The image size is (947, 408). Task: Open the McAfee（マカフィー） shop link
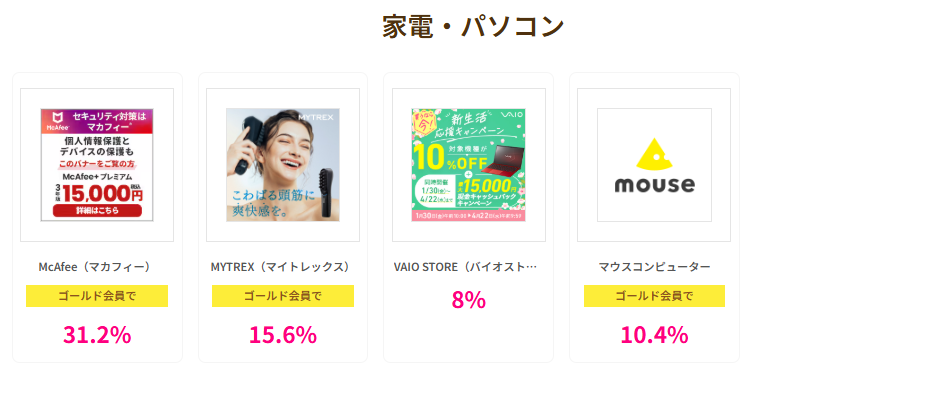click(x=97, y=267)
